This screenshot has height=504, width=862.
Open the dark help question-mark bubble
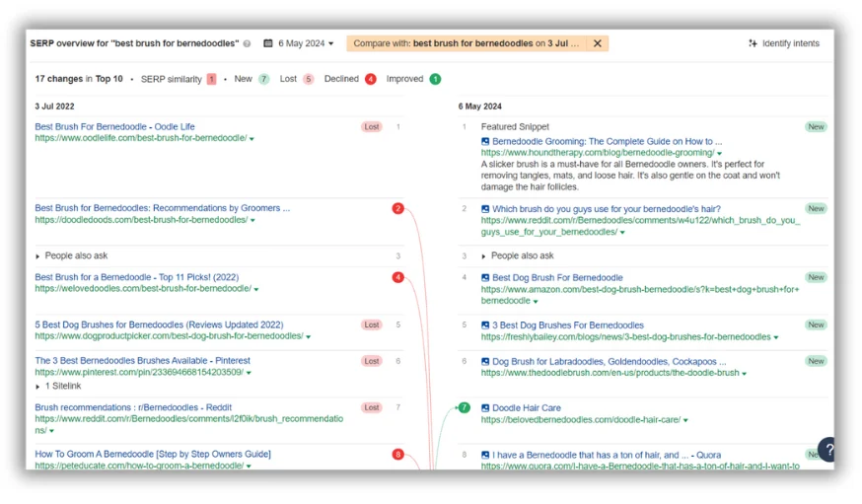827,449
